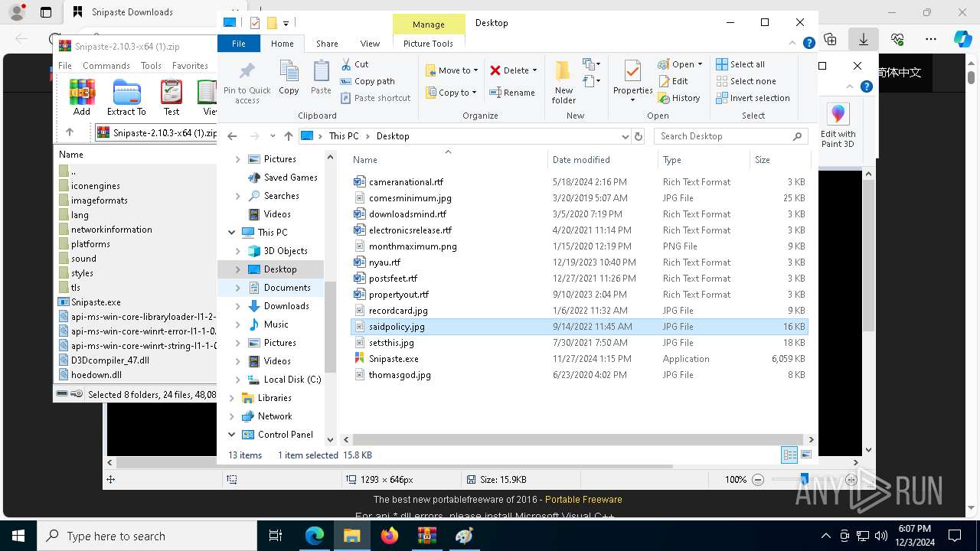Open the Picture Tools tab
Screen dimensions: 980x551
[428, 44]
